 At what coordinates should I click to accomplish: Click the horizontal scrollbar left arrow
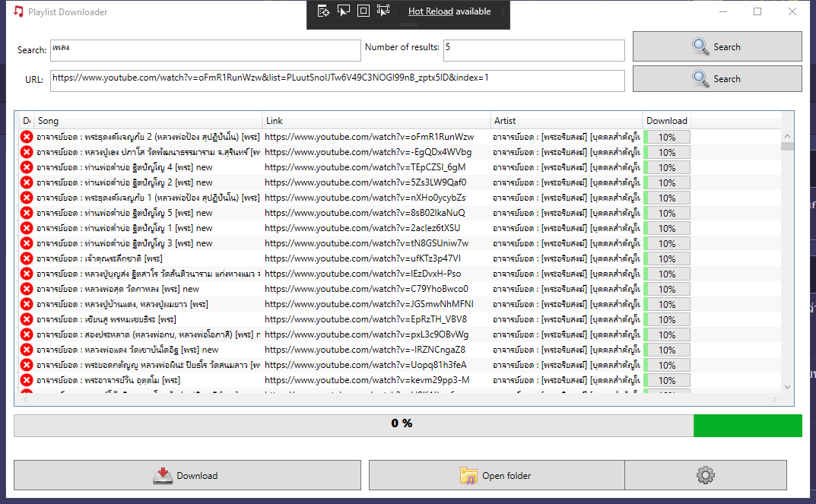tap(26, 399)
